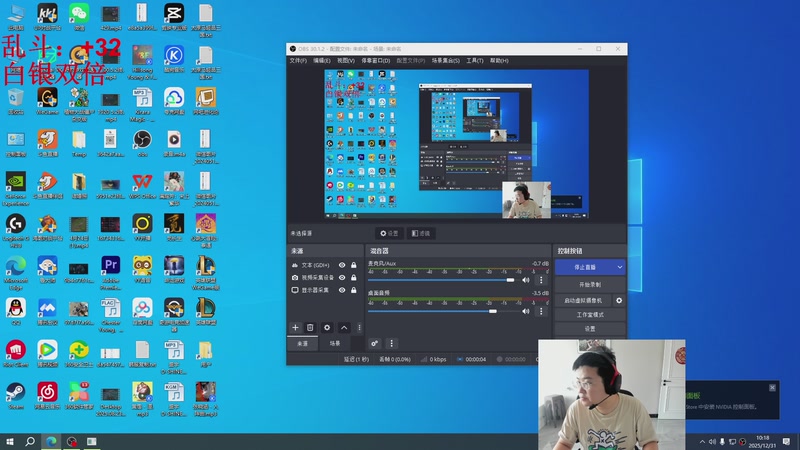Open the CapCut (剪映) desktop shortcut

[173, 17]
